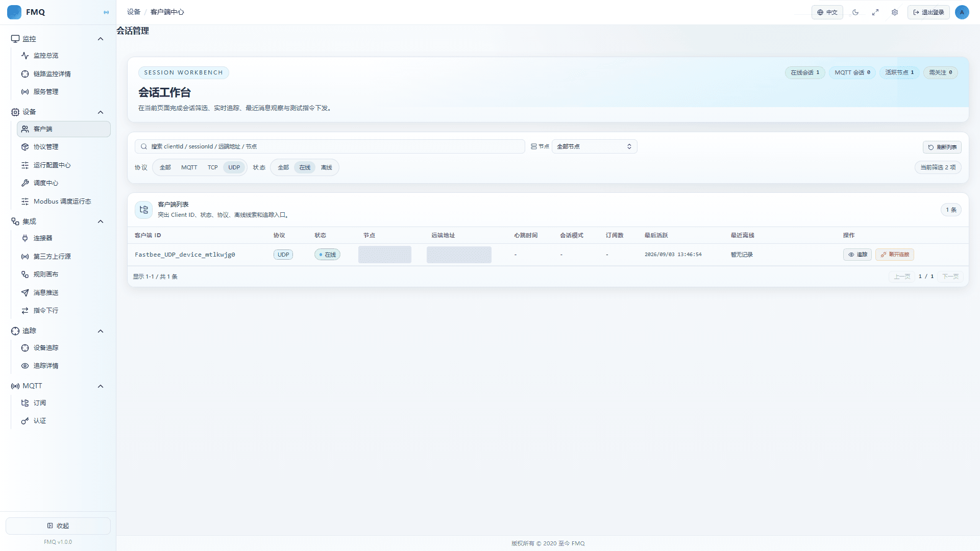Screen dimensions: 980x551
Task: Click the FMQ logo icon
Action: pyautogui.click(x=14, y=12)
